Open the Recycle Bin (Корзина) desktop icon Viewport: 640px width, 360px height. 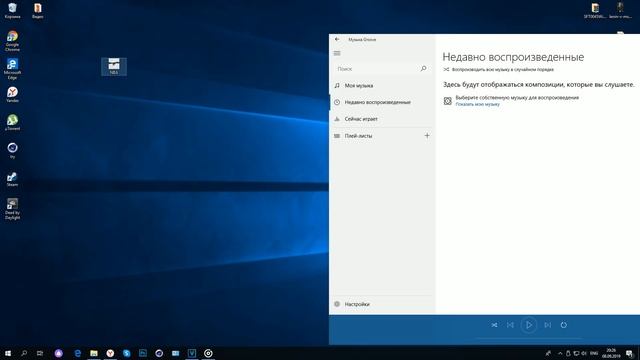tap(12, 11)
